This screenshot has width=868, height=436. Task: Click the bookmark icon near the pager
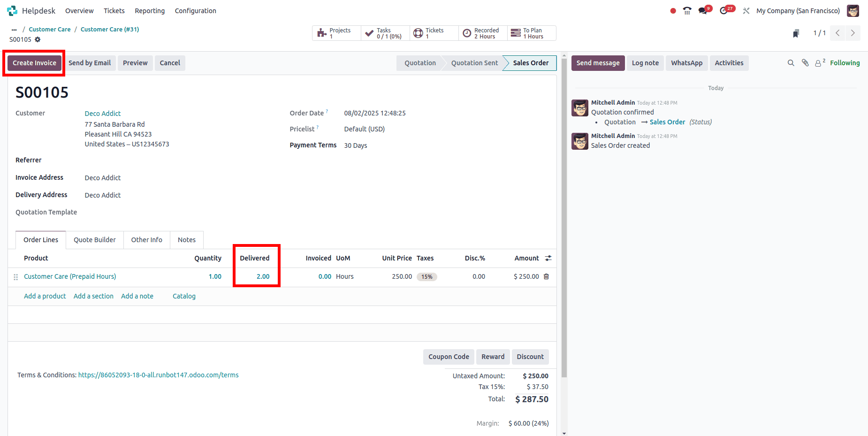pos(796,33)
